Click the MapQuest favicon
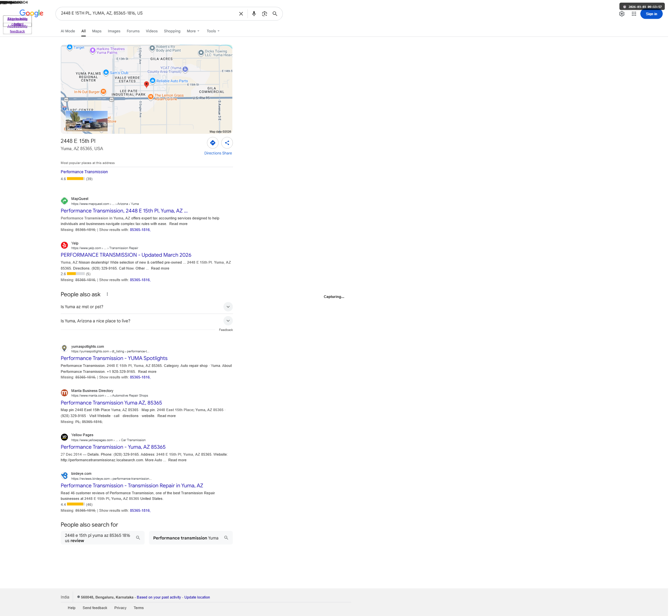 (65, 202)
